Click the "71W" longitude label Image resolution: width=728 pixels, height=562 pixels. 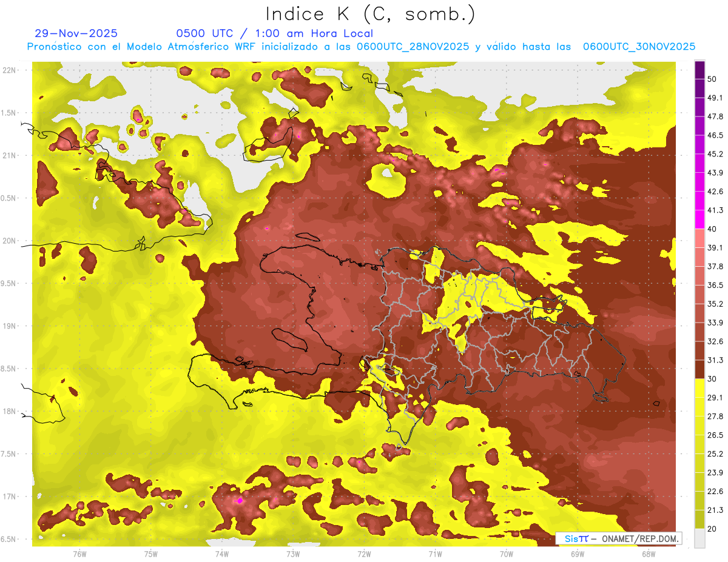435,554
